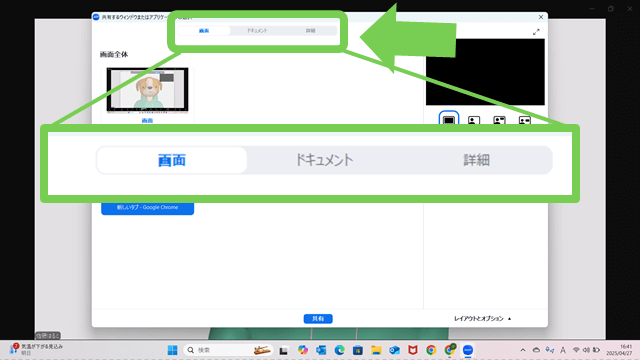
Task: Launch Copilot from the taskbar
Action: [302, 350]
